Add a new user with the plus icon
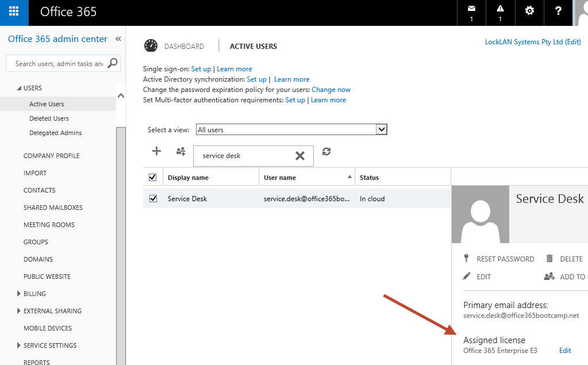The image size is (588, 365). coord(156,151)
